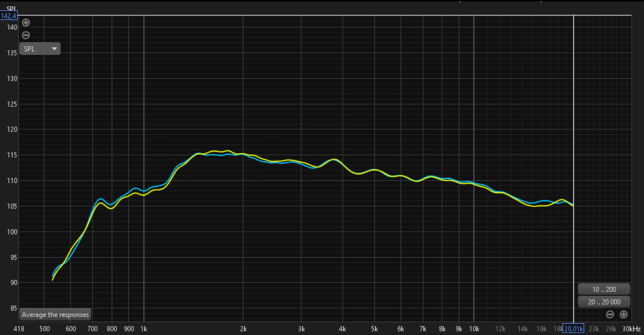Viewport: 644px width, 335px height.
Task: Zoom in the SPL axis with plus icon
Action: (26, 23)
